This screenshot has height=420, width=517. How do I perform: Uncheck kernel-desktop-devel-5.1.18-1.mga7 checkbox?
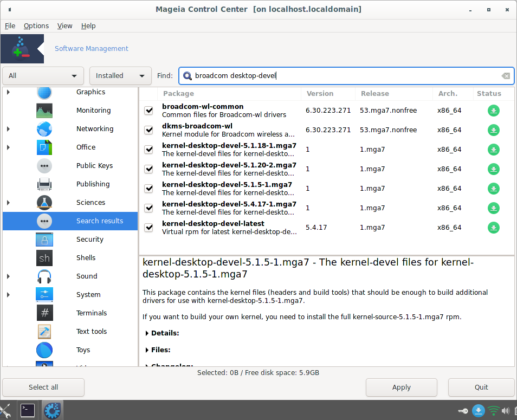148,150
